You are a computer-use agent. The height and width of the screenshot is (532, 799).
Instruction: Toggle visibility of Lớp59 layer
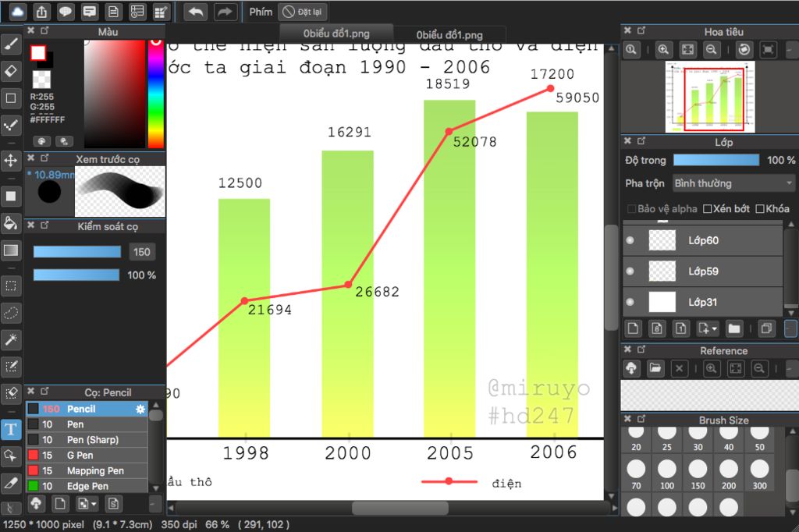coord(630,271)
